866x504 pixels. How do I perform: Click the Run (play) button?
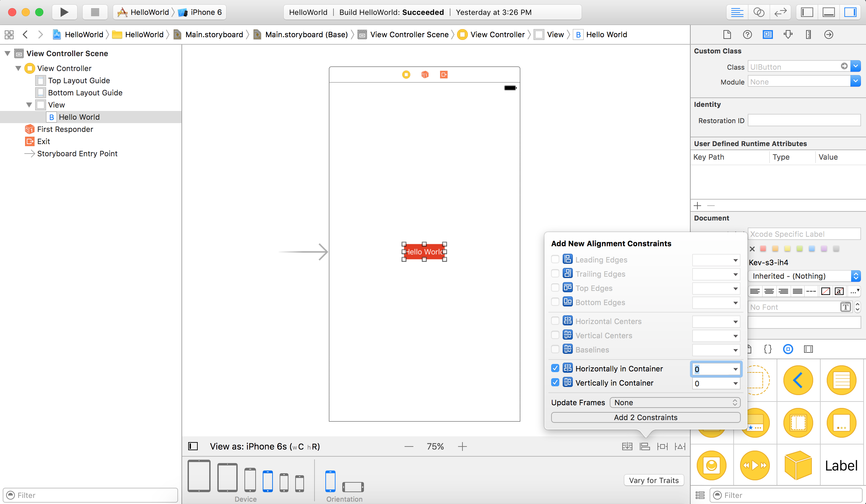tap(64, 13)
